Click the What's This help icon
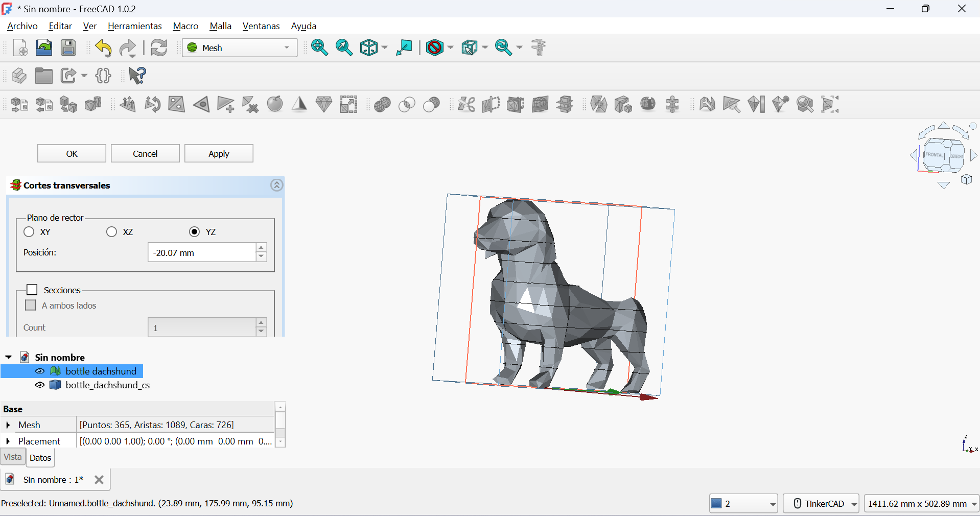This screenshot has width=980, height=516. [x=137, y=76]
